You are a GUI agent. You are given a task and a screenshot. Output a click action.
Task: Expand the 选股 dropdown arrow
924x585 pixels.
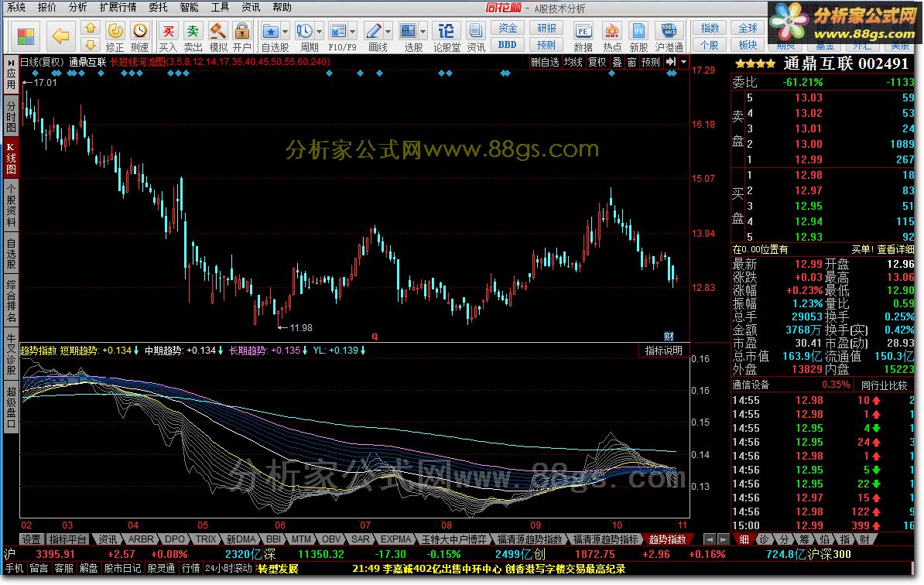[423, 31]
